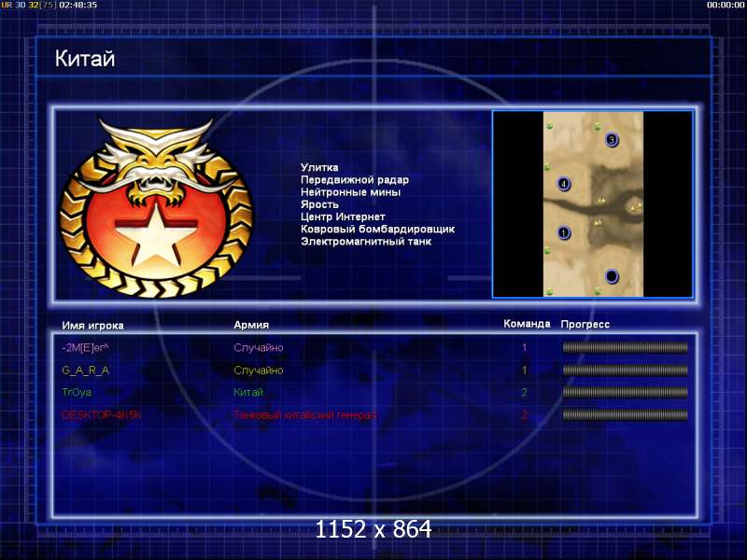This screenshot has height=560, width=747.
Task: Click the 00:00:00 timer readout
Action: pyautogui.click(x=726, y=5)
